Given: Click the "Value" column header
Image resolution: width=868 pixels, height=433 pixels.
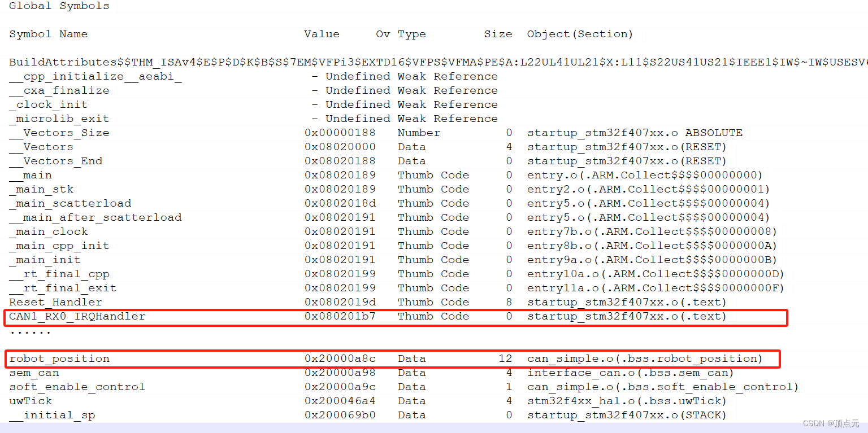Looking at the screenshot, I should coord(322,34).
